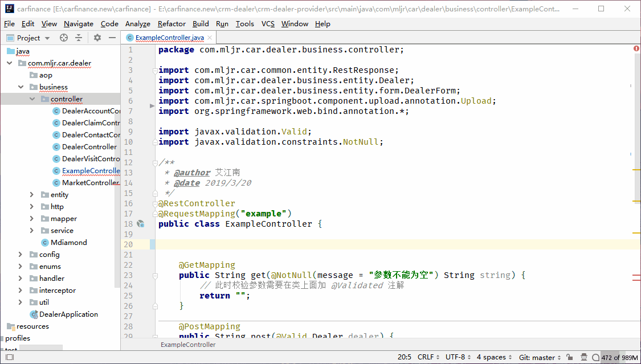Click the Spring bean gutter icon on line 18
The width and height of the screenshot is (641, 364).
click(x=140, y=224)
